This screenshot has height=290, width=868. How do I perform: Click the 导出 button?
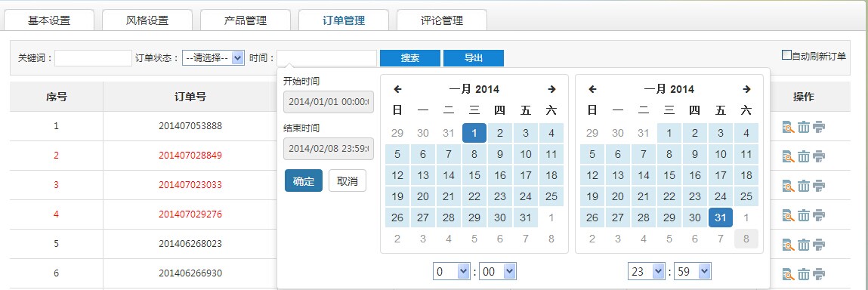[x=474, y=58]
